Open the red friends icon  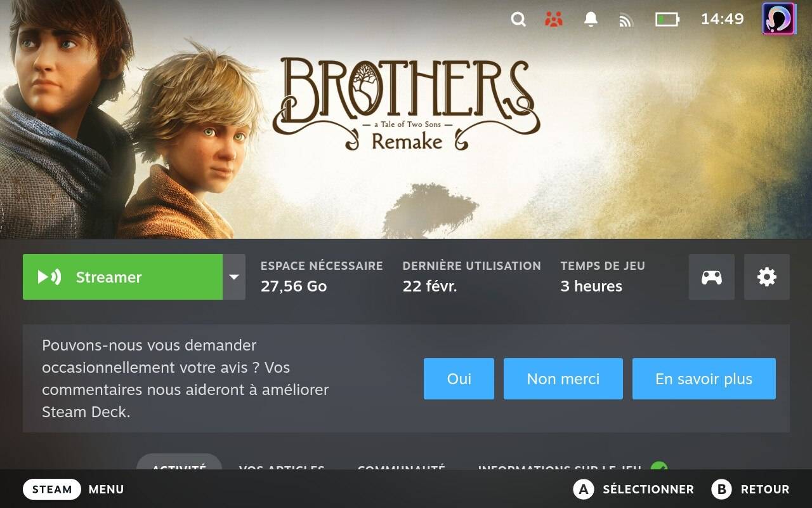(554, 19)
